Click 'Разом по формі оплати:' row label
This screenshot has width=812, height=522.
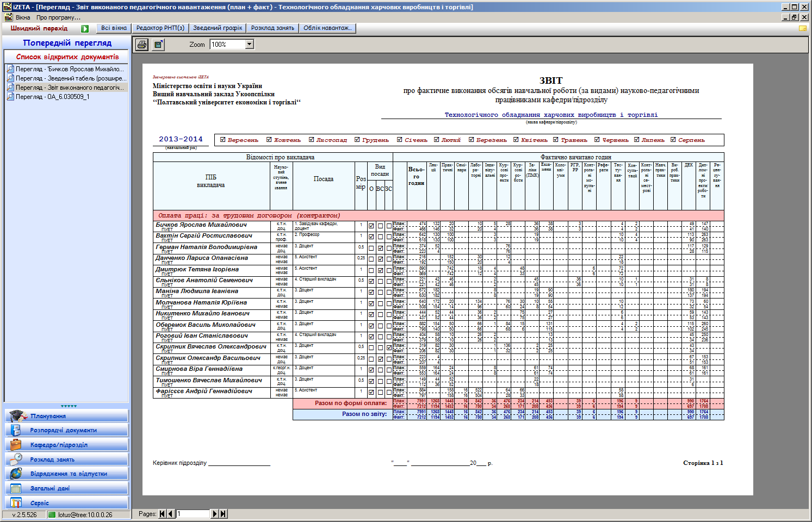click(x=351, y=403)
